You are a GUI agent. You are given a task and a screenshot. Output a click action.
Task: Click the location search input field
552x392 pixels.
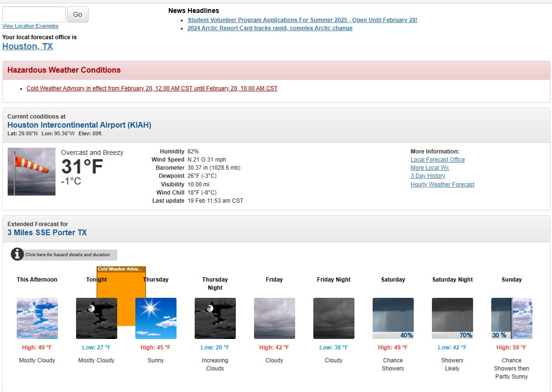coord(34,14)
